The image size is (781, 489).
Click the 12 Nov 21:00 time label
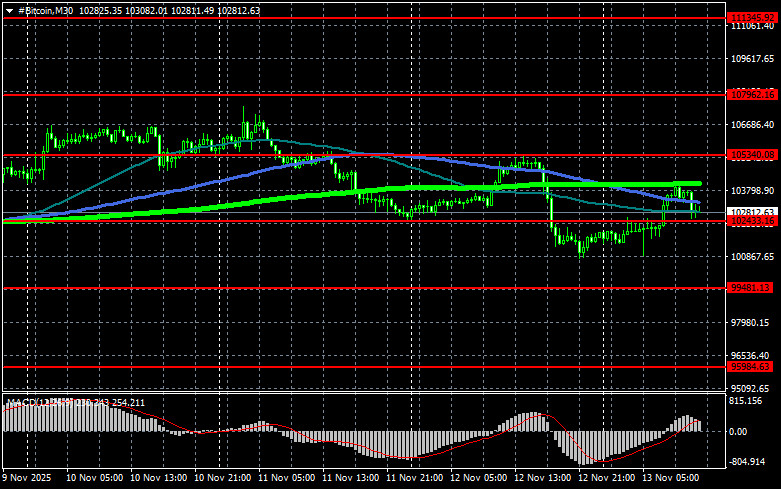click(x=606, y=478)
